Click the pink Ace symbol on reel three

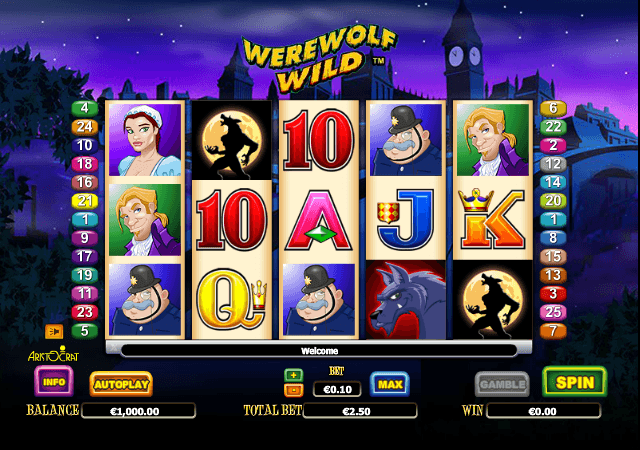coord(319,220)
